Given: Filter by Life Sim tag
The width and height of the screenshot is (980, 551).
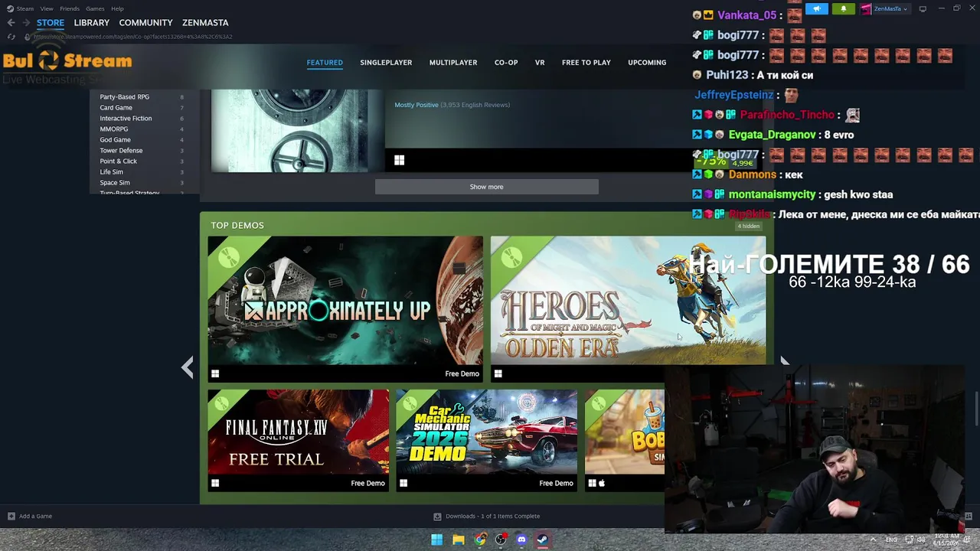Looking at the screenshot, I should pyautogui.click(x=111, y=172).
